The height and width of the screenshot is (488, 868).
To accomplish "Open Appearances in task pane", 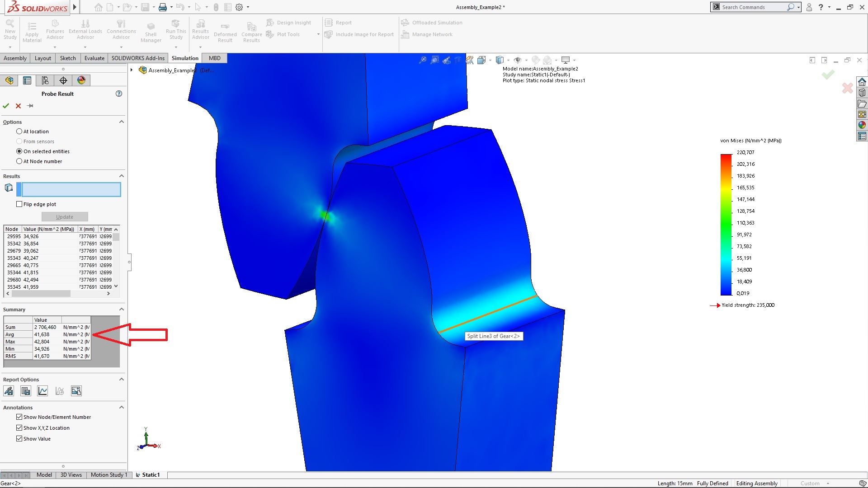I will [862, 125].
